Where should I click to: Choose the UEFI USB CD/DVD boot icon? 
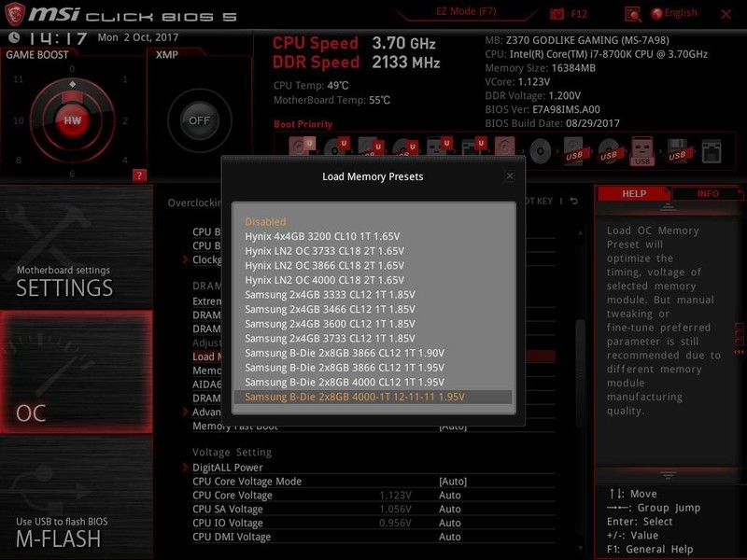point(404,147)
